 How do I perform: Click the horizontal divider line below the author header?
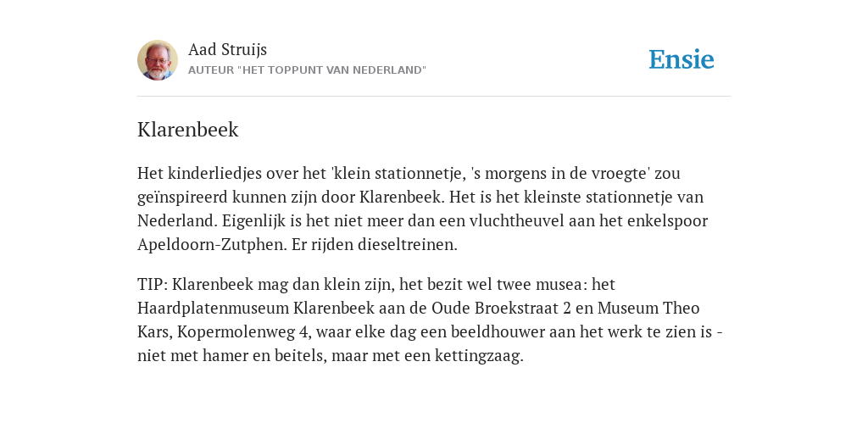434,97
